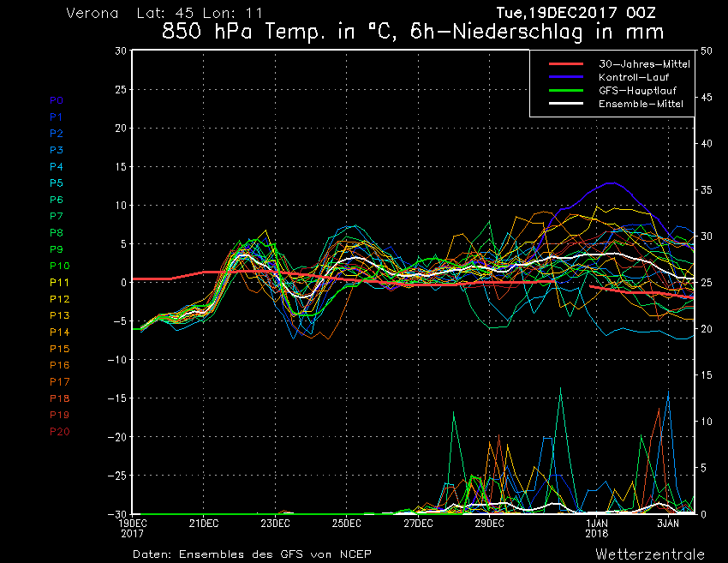Image resolution: width=728 pixels, height=563 pixels.
Task: Click the 27DEC x-axis label
Action: (418, 524)
